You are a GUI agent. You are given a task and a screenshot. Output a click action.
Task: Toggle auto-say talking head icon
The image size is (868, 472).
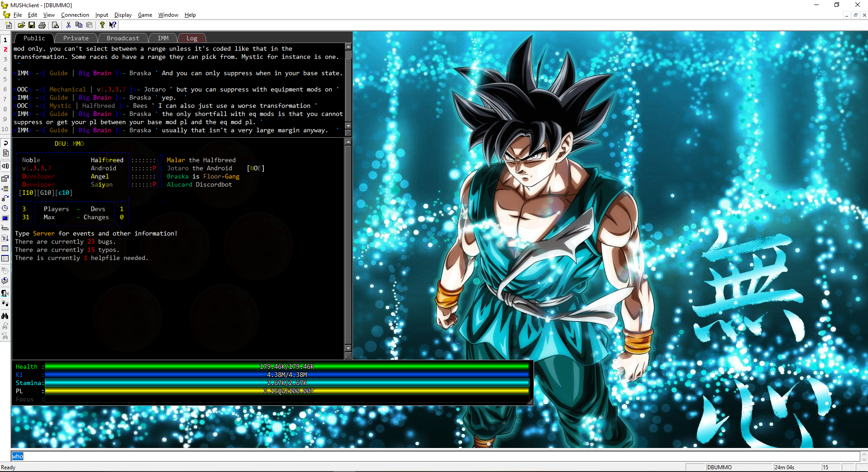click(x=5, y=294)
